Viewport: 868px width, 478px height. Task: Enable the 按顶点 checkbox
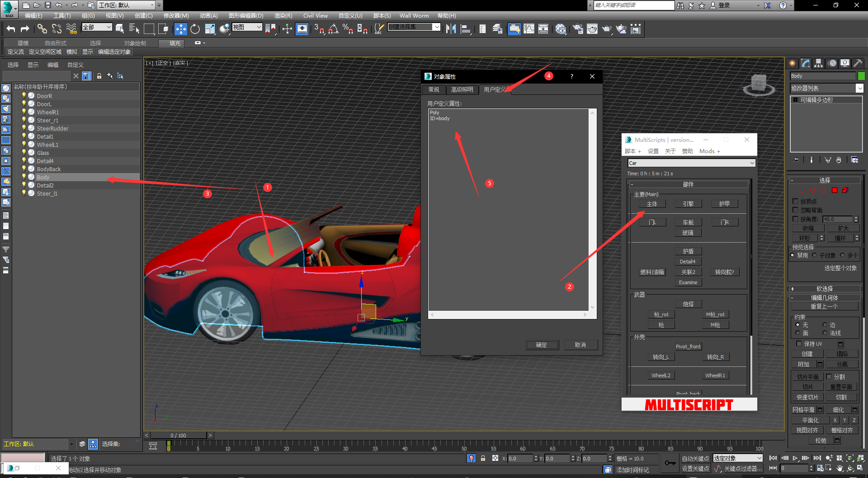(796, 202)
